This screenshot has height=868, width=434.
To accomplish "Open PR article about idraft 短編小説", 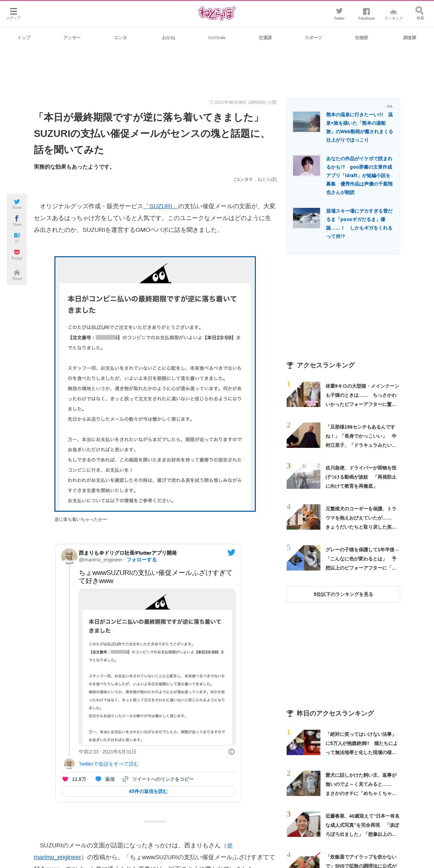I will coord(359,175).
